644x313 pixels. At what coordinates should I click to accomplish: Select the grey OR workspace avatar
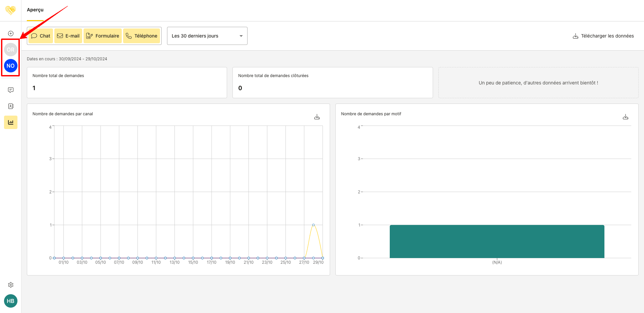coord(11,50)
